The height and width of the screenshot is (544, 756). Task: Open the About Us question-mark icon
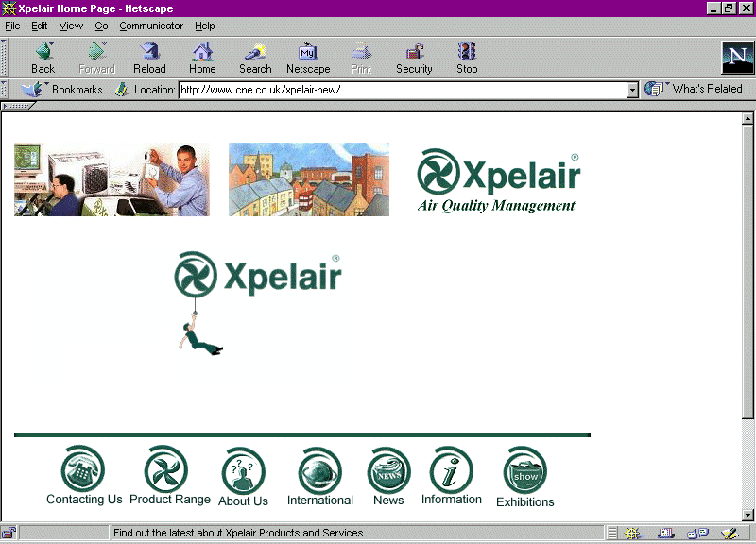point(243,471)
